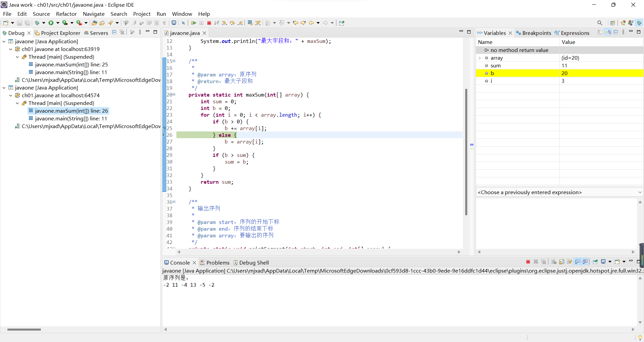Click the magnifier search icon at top right
Viewport: 644px width, 342px height.
600,23
